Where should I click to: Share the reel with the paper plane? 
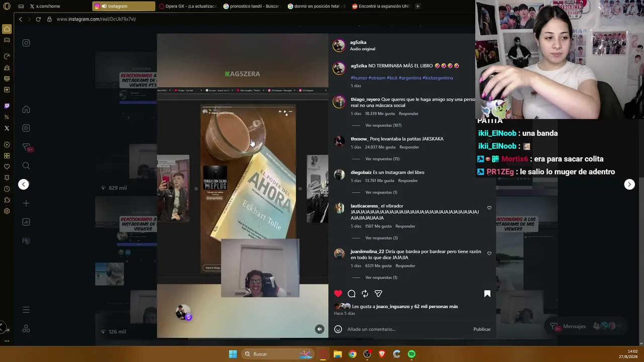378,294
